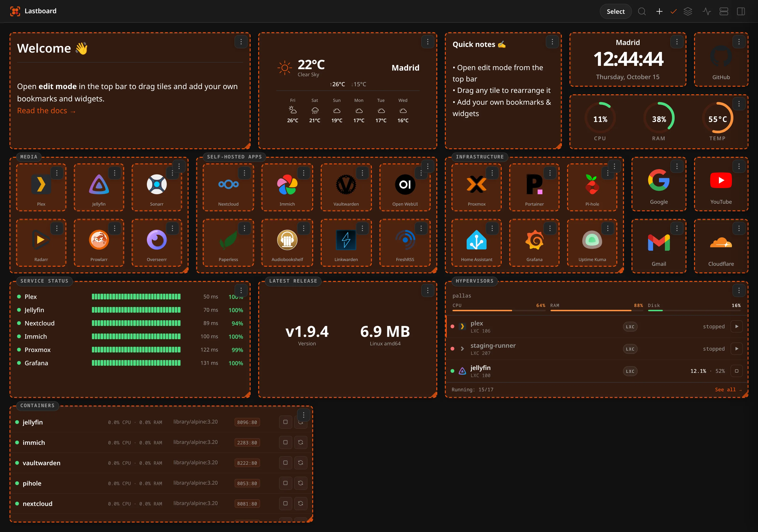Open Latest Release tile options menu
Image resolution: width=758 pixels, height=532 pixels.
428,290
